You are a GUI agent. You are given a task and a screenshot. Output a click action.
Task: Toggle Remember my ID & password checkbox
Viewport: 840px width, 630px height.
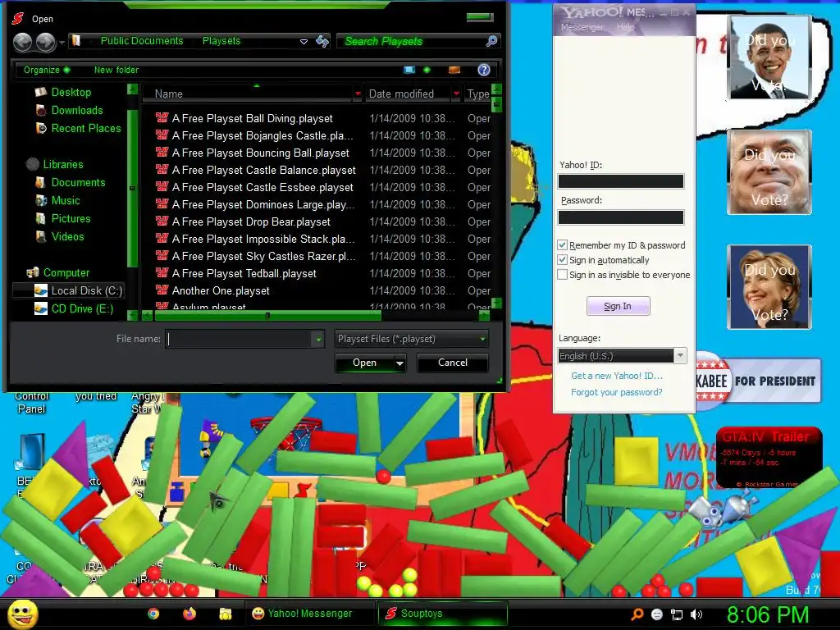pos(562,244)
